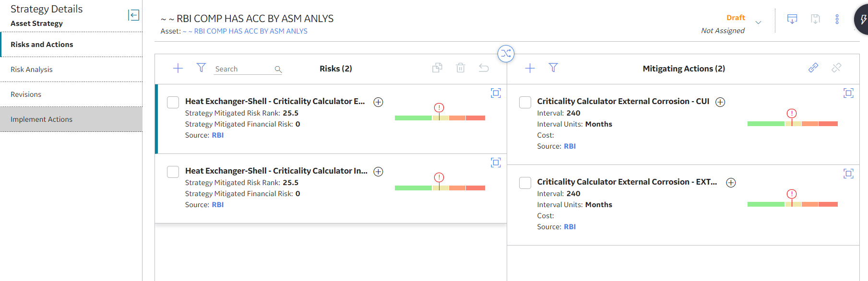
Task: Click first risk's color risk bar
Action: coord(440,118)
